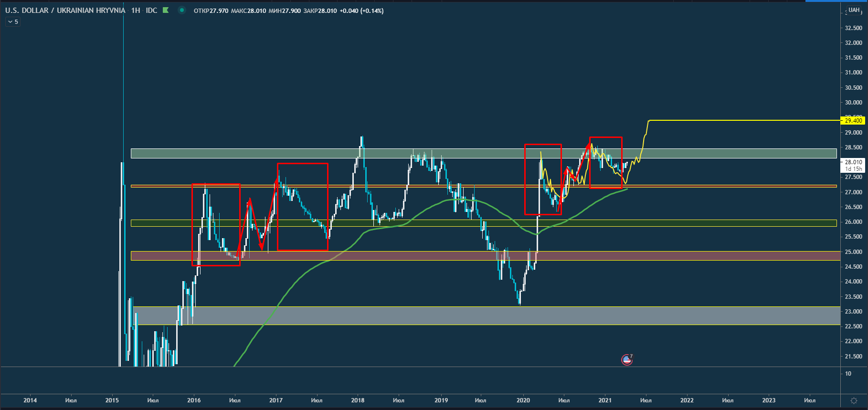
Task: Open the UAH currency selector
Action: [854, 10]
